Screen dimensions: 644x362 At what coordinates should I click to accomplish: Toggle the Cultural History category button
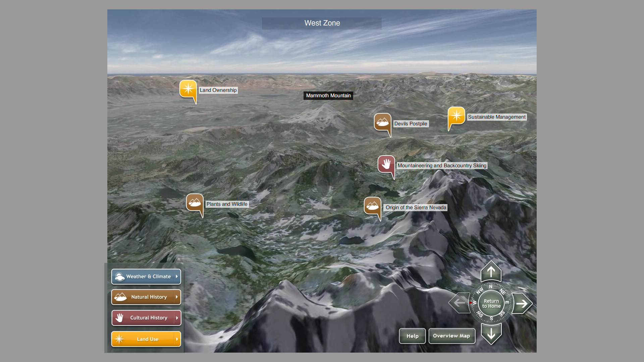(x=143, y=318)
